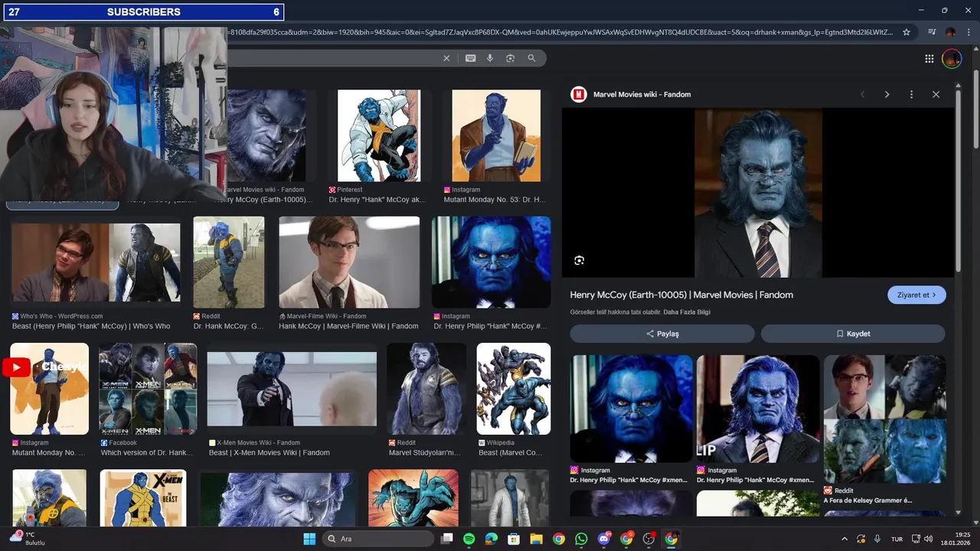
Task: Open Discord from the taskbar
Action: [604, 539]
